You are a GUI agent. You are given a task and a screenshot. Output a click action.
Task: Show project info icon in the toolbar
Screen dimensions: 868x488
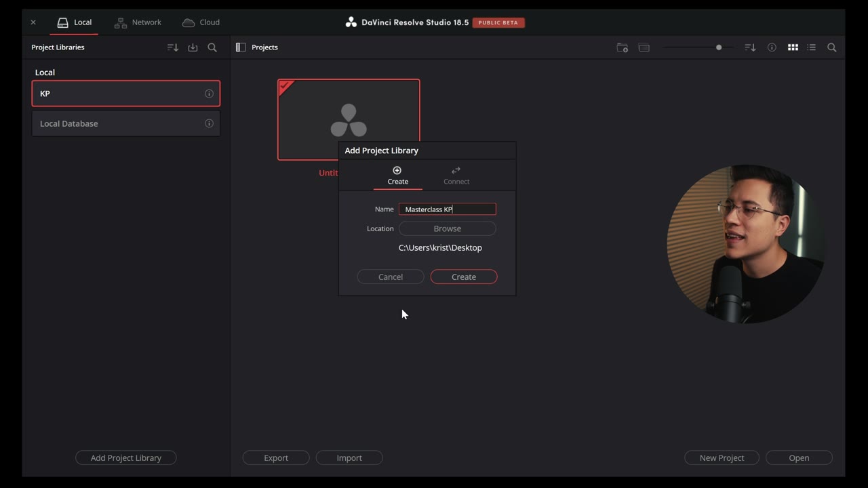pos(772,47)
